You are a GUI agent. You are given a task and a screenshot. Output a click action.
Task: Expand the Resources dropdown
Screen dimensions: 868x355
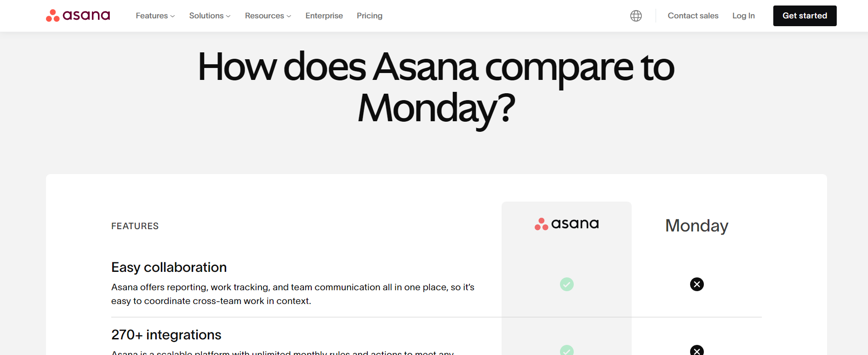click(268, 15)
